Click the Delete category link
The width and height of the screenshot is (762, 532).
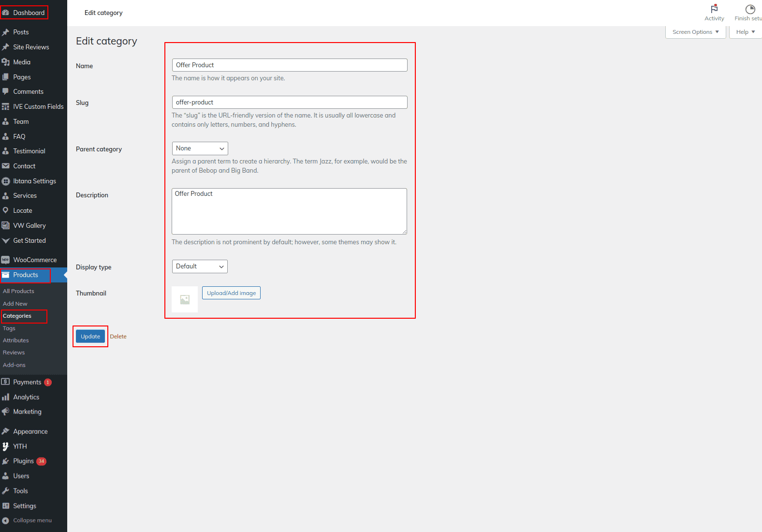(118, 337)
